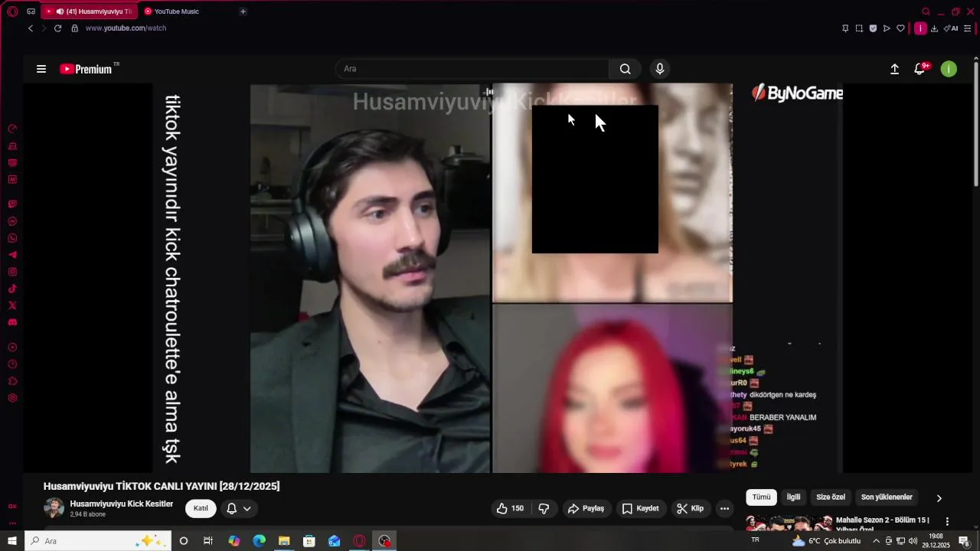
Task: Open Microsoft Edge from the taskbar
Action: pyautogui.click(x=259, y=541)
